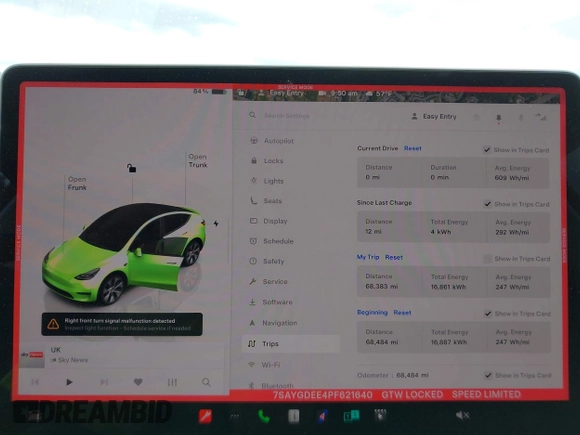Viewport: 580px width, 435px height.
Task: Tap the unlock padlock icon above car
Action: [x=132, y=168]
